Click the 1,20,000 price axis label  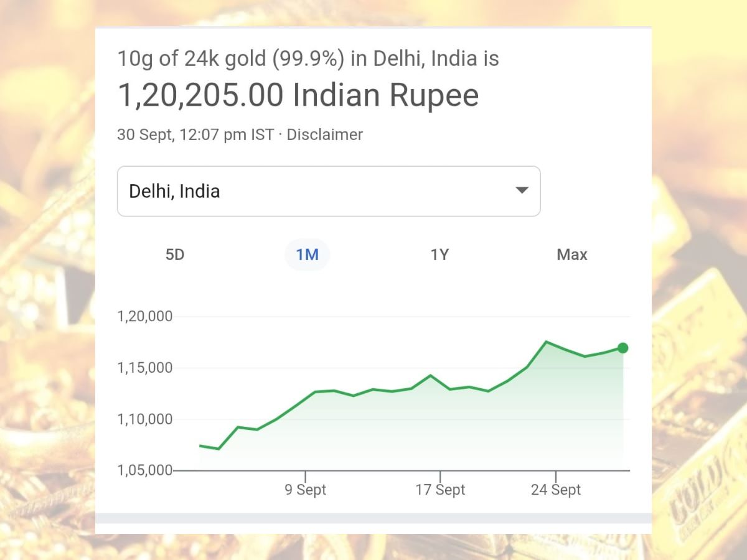pos(146,316)
